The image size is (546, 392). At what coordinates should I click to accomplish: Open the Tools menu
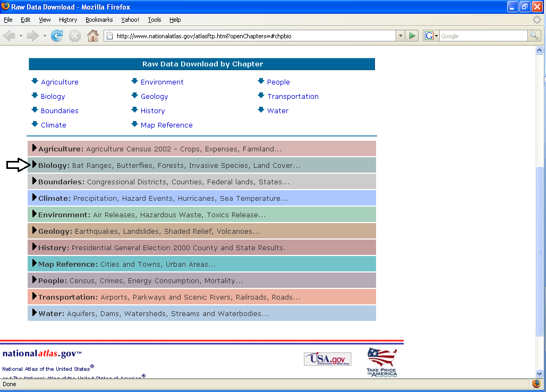(x=154, y=20)
